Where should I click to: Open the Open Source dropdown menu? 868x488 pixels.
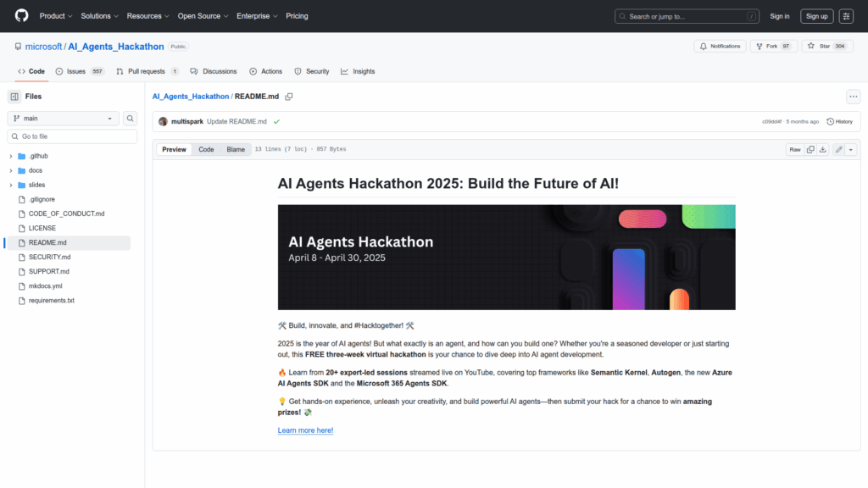[x=203, y=16]
